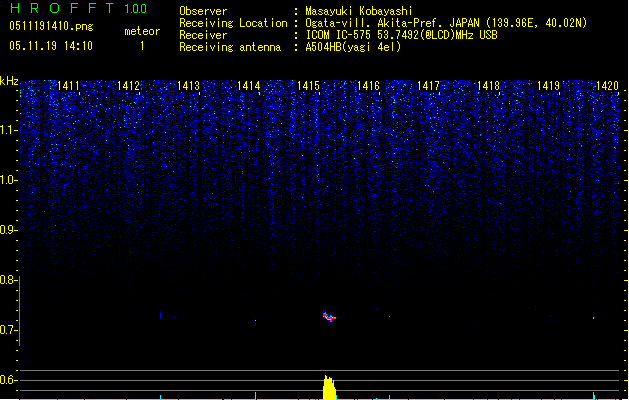The image size is (629, 400).
Task: Click the yellow signal strength peak
Action: 329,388
